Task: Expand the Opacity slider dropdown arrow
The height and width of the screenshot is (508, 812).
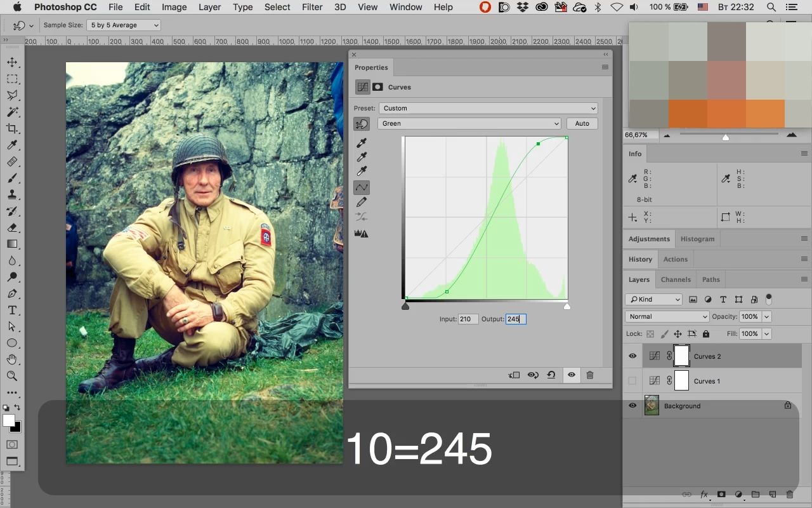Action: (x=767, y=316)
